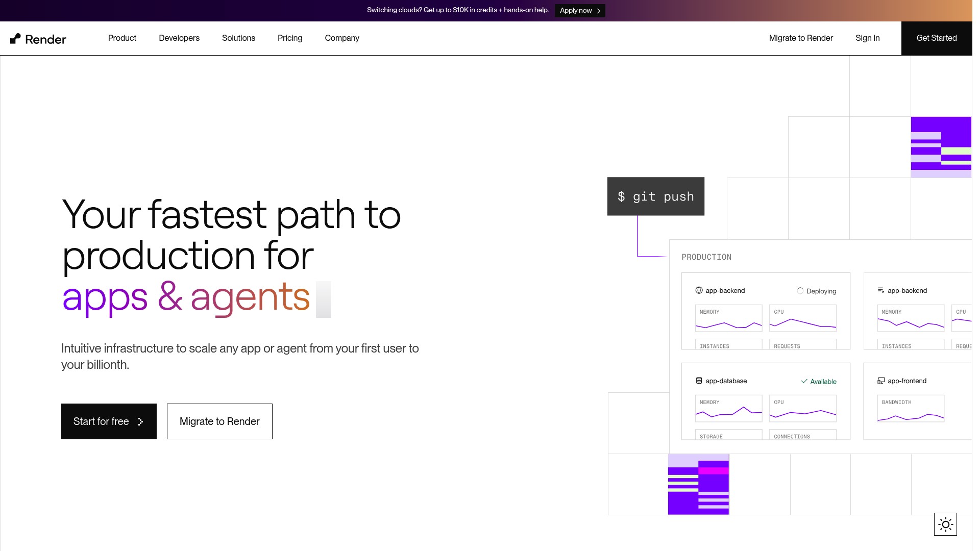The height and width of the screenshot is (551, 980).
Task: Click the database icon next to app-database
Action: [x=699, y=381]
